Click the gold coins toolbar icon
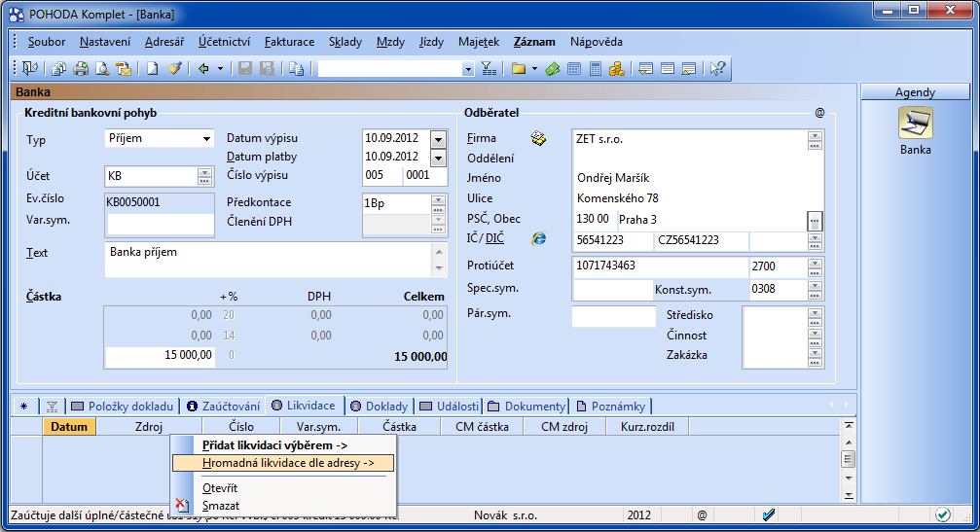Screen dimensions: 980x532 617,69
